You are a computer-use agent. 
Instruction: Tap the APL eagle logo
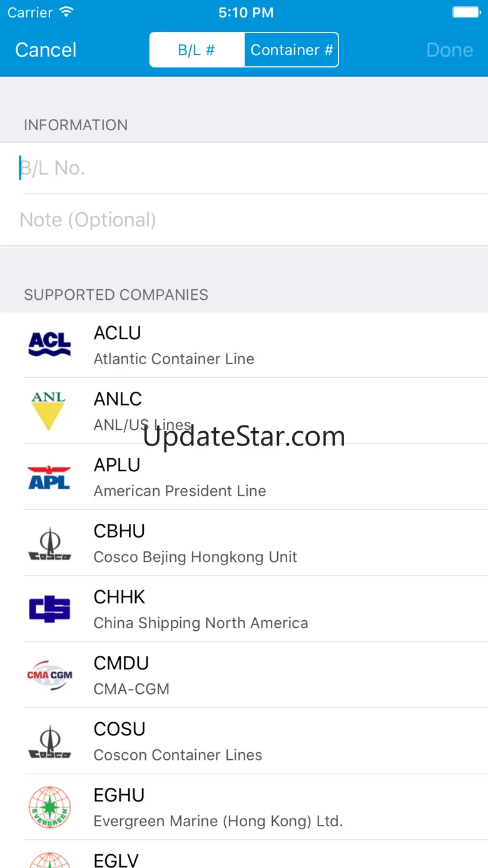49,477
